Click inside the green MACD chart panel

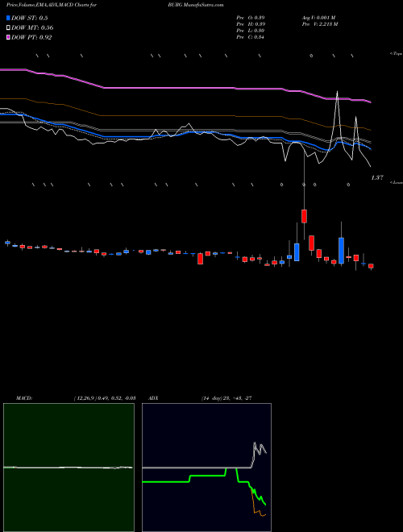pyautogui.click(x=69, y=468)
